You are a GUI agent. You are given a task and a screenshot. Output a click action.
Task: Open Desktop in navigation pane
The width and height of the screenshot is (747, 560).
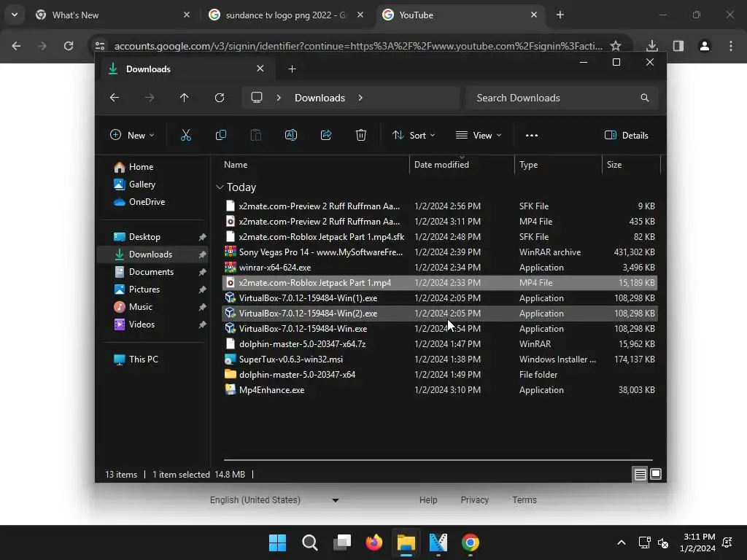coord(144,237)
